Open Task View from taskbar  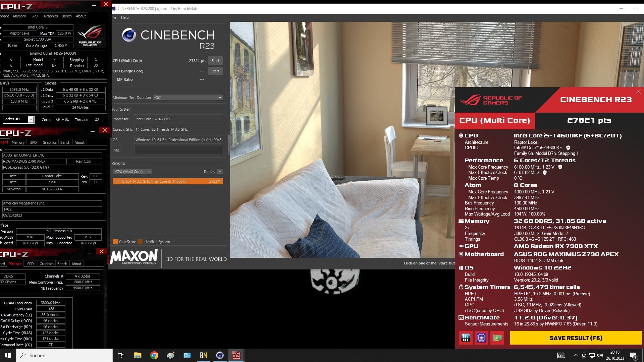click(x=121, y=355)
